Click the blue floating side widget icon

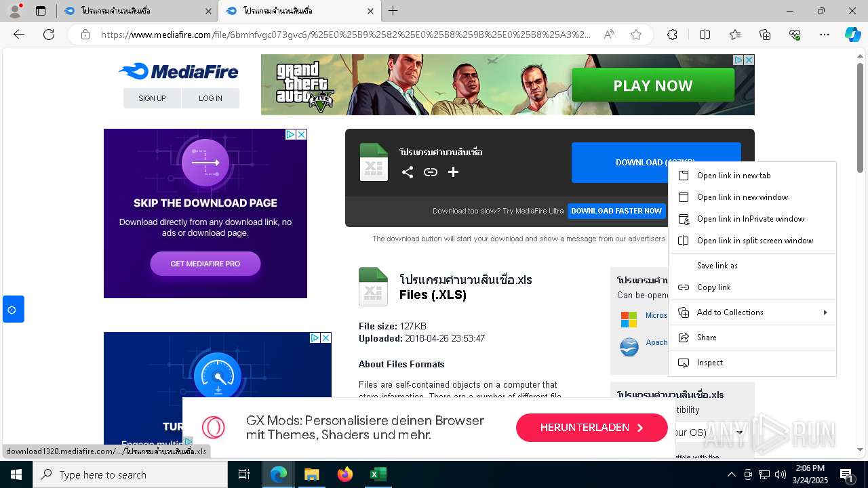pyautogui.click(x=13, y=309)
